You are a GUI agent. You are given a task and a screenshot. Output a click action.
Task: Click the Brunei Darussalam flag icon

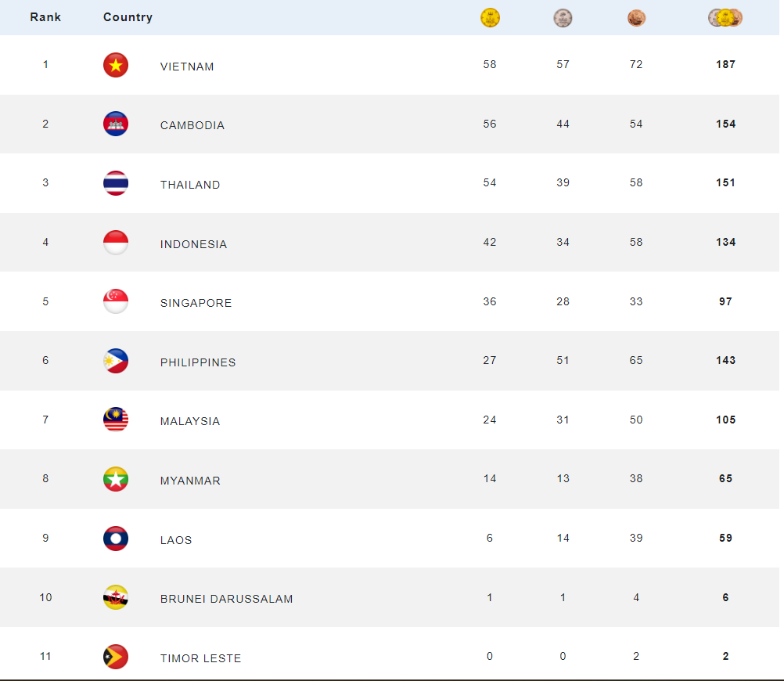click(116, 597)
